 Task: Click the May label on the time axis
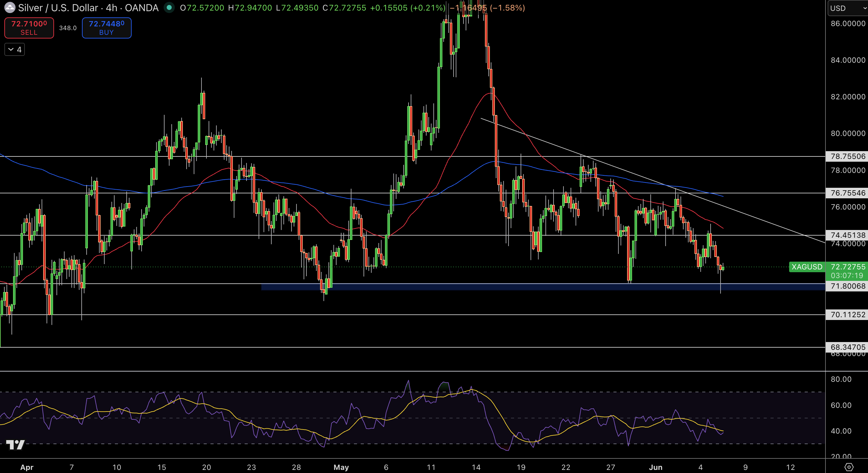[x=341, y=467]
